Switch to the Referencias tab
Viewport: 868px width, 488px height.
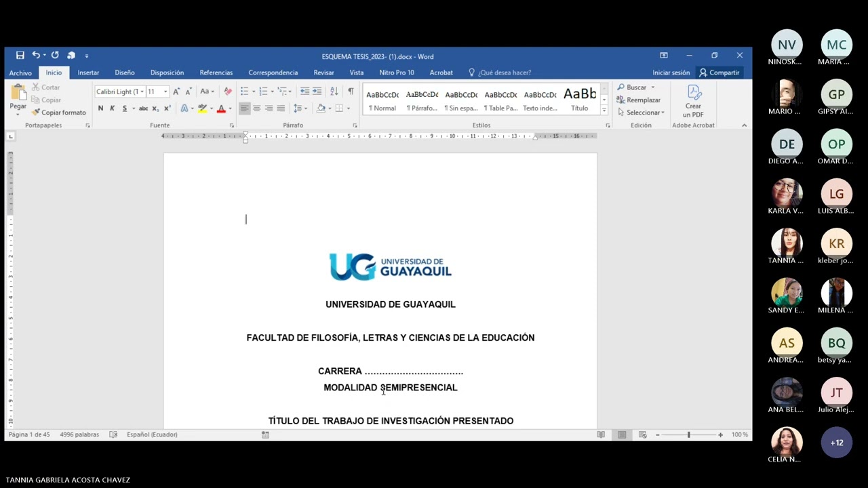point(216,73)
